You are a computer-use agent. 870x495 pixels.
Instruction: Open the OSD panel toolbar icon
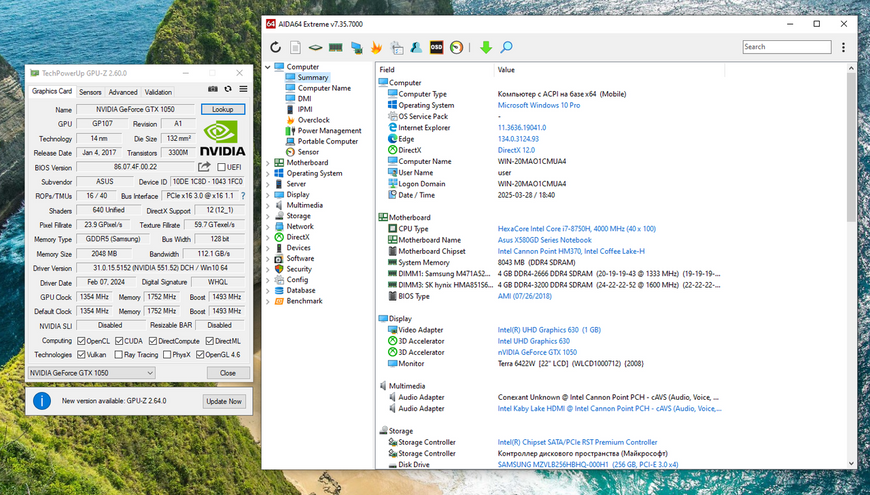point(437,48)
